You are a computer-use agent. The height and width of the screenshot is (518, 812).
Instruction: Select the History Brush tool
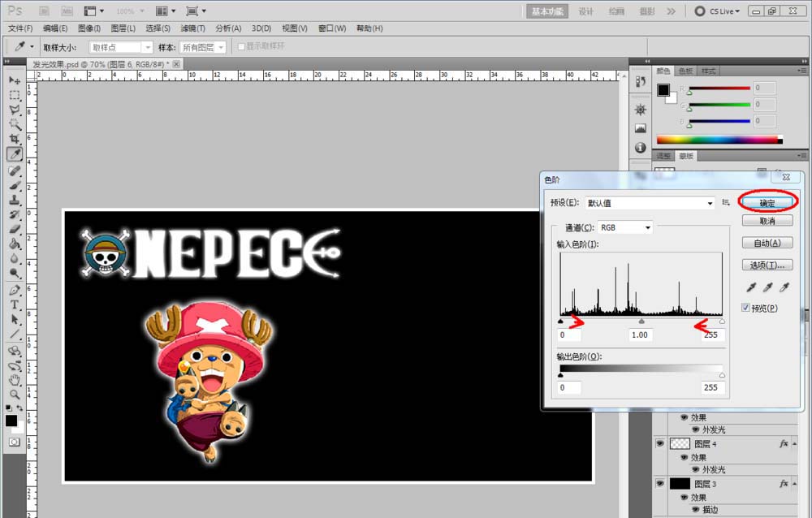pos(15,214)
